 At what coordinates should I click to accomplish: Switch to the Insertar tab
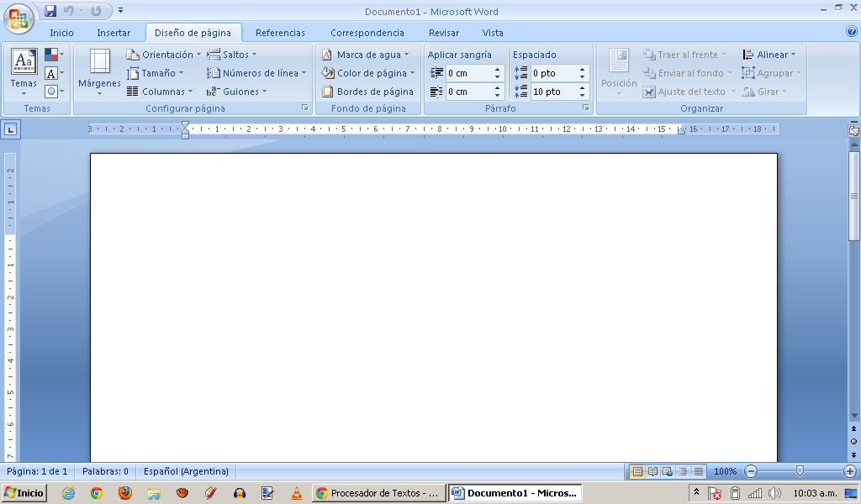[x=114, y=33]
